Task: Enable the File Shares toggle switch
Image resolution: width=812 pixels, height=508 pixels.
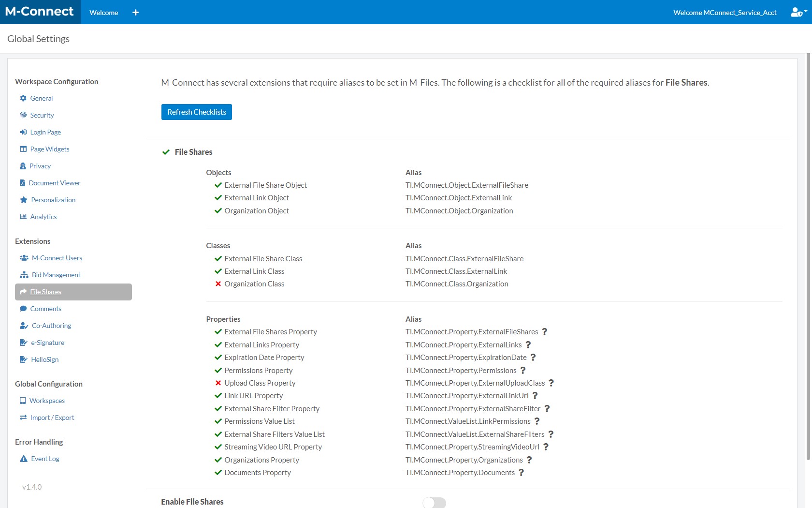Action: pyautogui.click(x=434, y=502)
